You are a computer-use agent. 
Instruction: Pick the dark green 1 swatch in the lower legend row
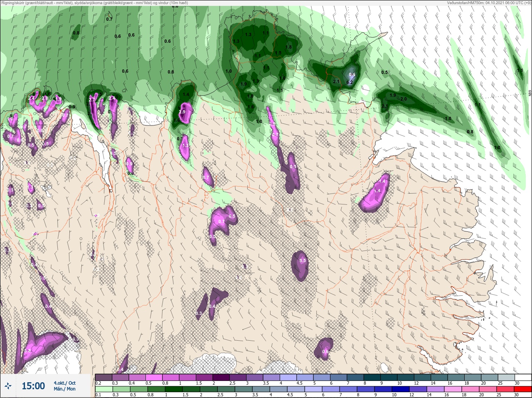pyautogui.click(x=174, y=389)
